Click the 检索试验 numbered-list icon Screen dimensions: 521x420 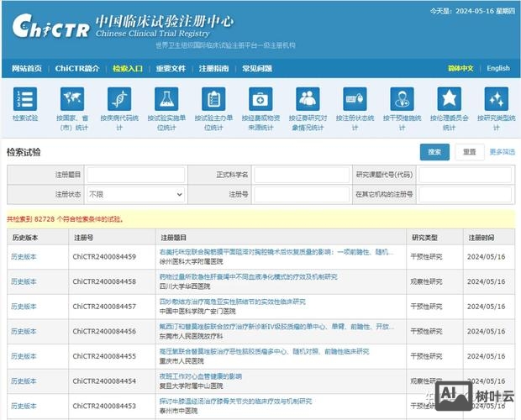point(25,99)
